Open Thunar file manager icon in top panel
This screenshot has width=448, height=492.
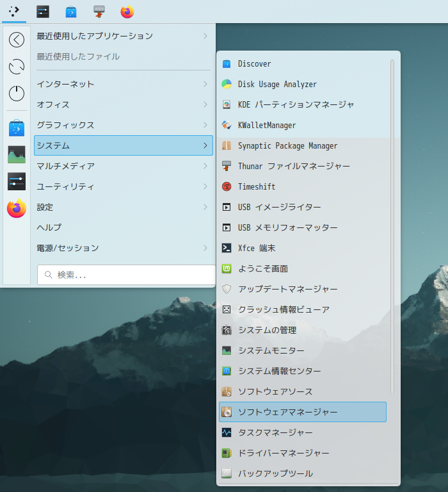click(x=99, y=12)
